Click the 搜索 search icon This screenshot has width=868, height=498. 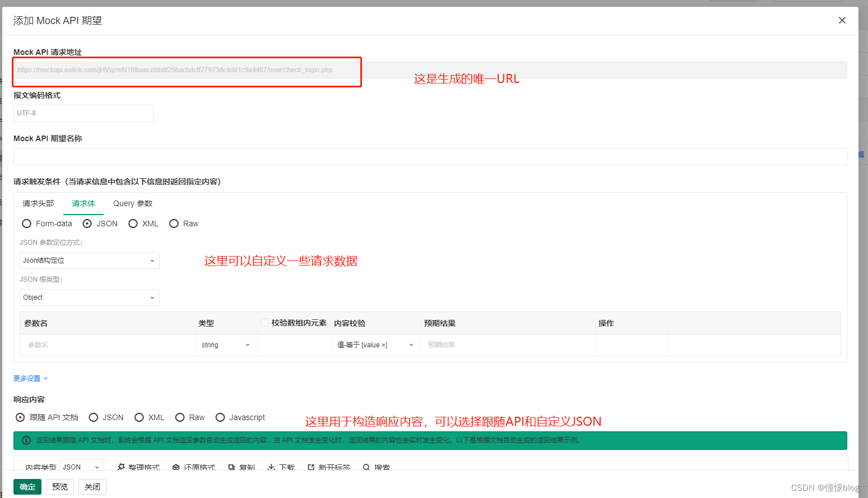click(x=366, y=467)
